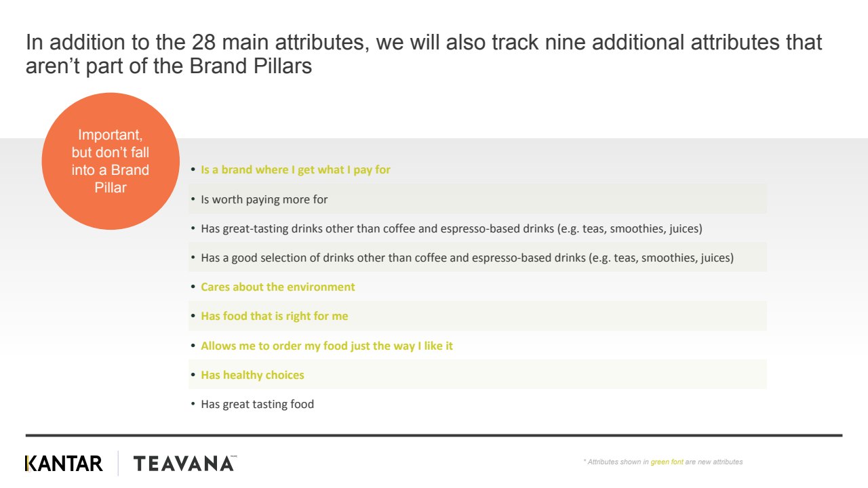Click the Teavana logo
The height and width of the screenshot is (488, 868).
pos(184,464)
